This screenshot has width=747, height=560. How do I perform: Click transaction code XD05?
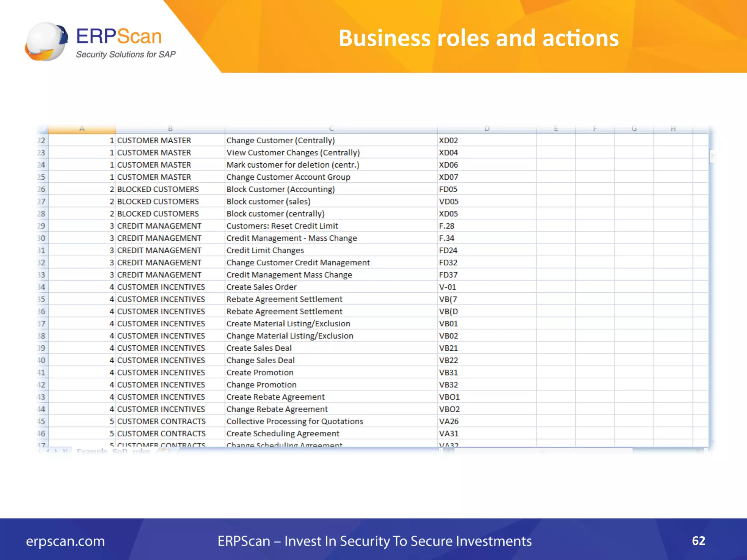(x=487, y=214)
